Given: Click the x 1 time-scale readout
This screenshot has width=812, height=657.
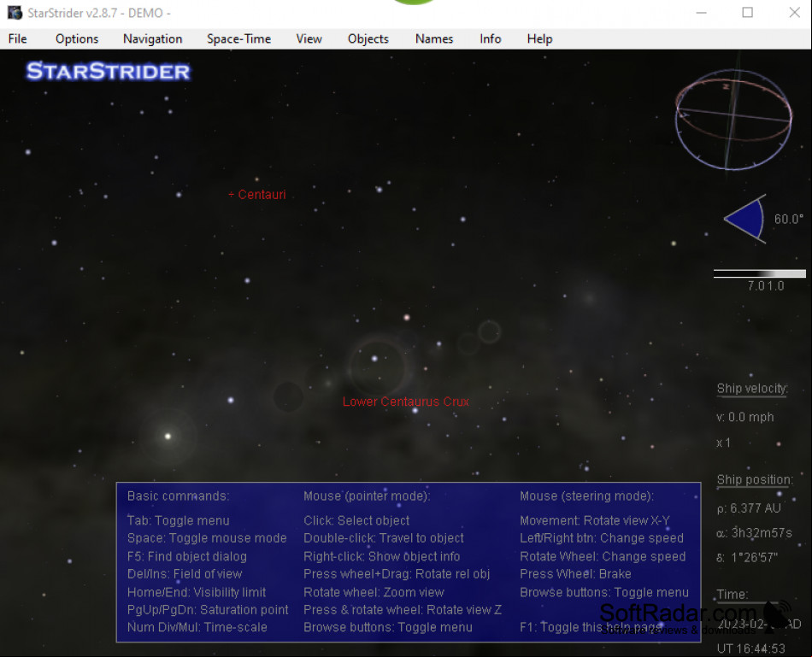Looking at the screenshot, I should point(723,443).
